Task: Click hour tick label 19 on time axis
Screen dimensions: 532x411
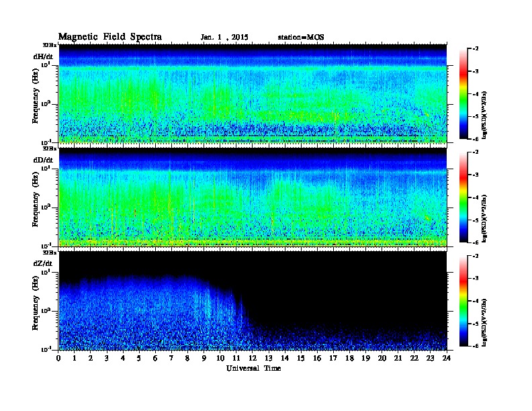Action: 365,359
